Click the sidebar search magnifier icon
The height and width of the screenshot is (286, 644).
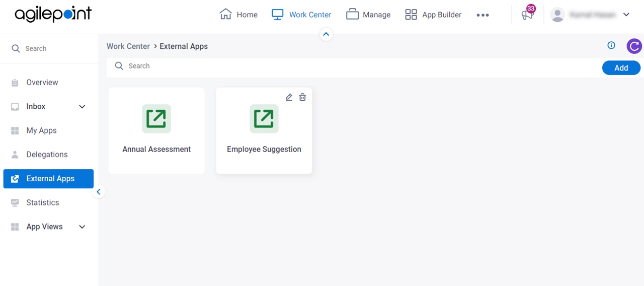[x=16, y=48]
